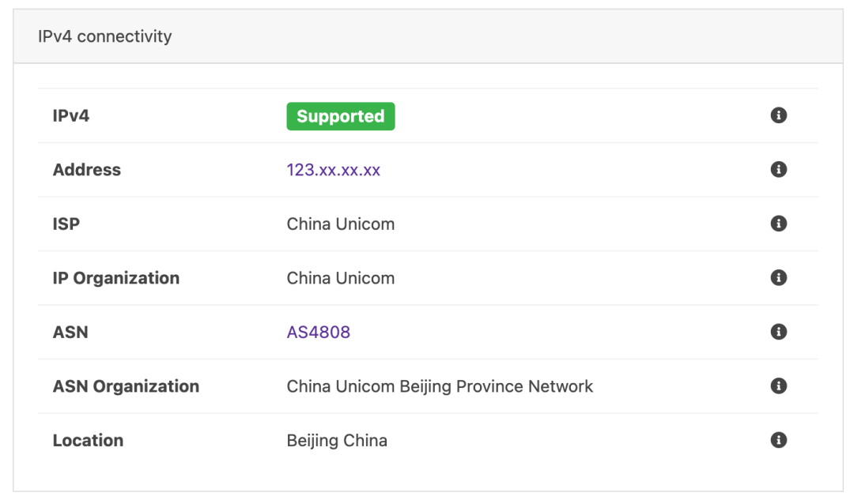Click the topmost info icon in the table

coord(778,115)
